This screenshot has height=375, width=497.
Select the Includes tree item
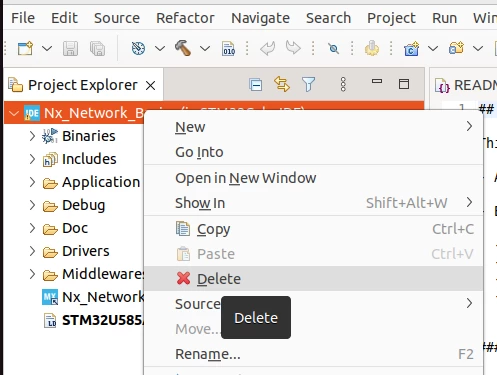89,159
